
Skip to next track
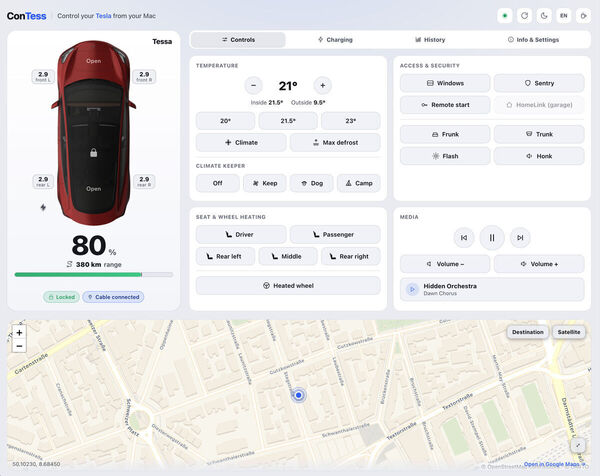pyautogui.click(x=520, y=238)
